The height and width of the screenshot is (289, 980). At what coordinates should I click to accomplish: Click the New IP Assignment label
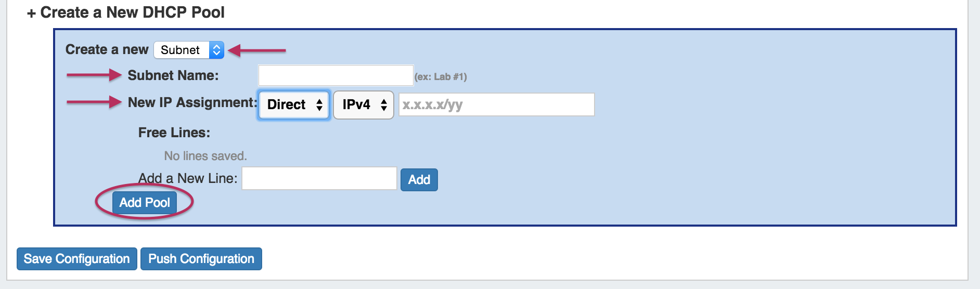tap(192, 102)
